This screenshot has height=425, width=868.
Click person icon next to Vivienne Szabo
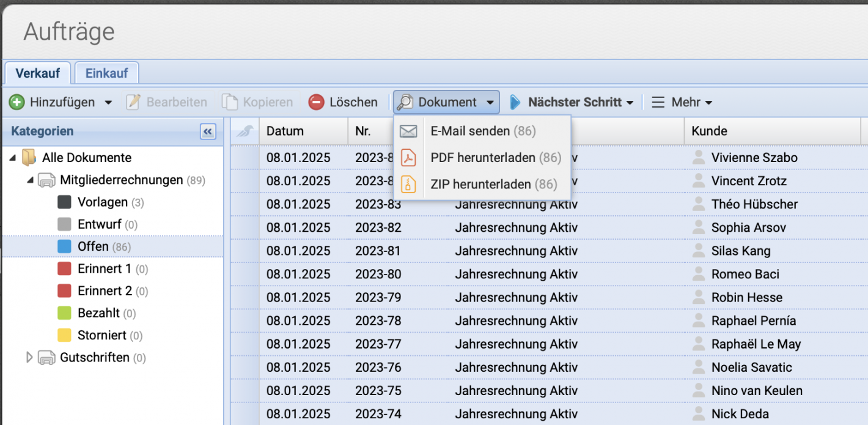coord(699,157)
